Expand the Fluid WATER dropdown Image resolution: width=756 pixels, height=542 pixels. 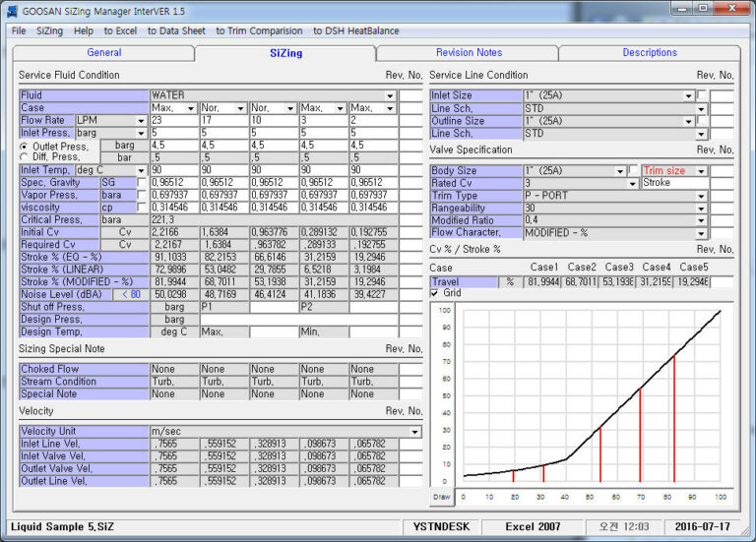(x=390, y=95)
